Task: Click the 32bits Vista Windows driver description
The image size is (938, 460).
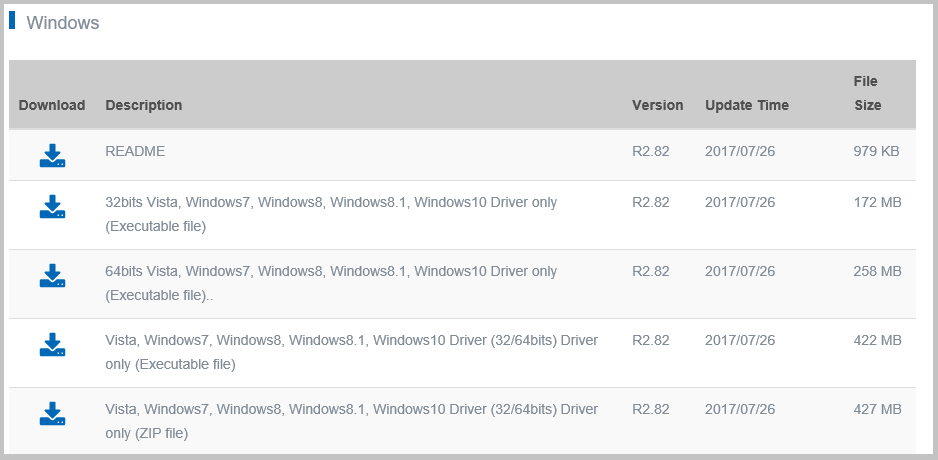Action: [x=331, y=215]
